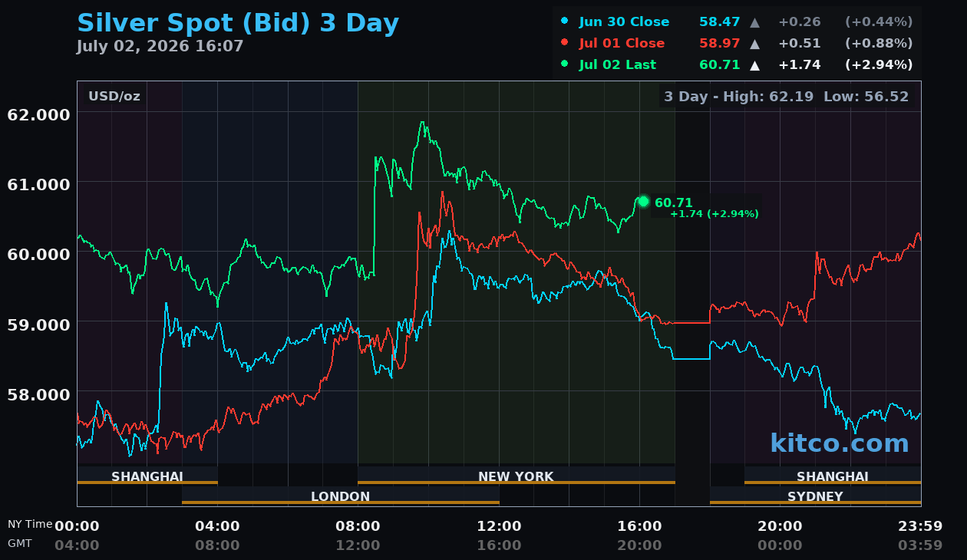Click the up arrow beside 58.47
Screen dimensions: 967x560
755,22
